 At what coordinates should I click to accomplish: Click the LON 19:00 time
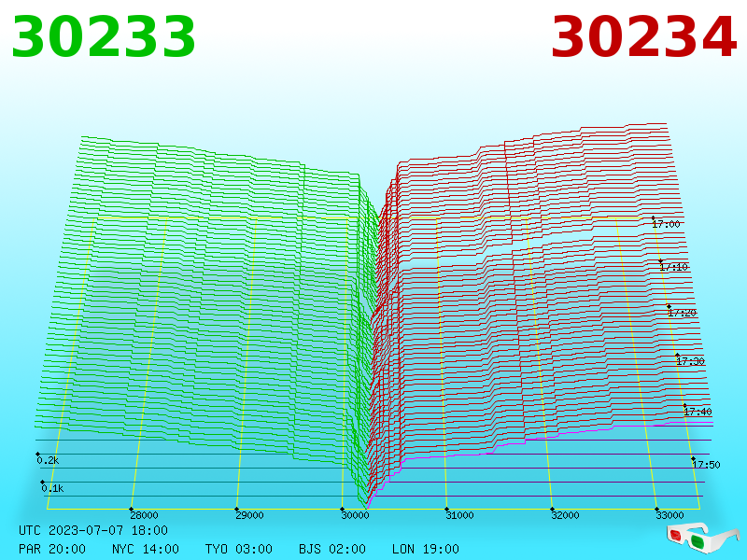426,549
